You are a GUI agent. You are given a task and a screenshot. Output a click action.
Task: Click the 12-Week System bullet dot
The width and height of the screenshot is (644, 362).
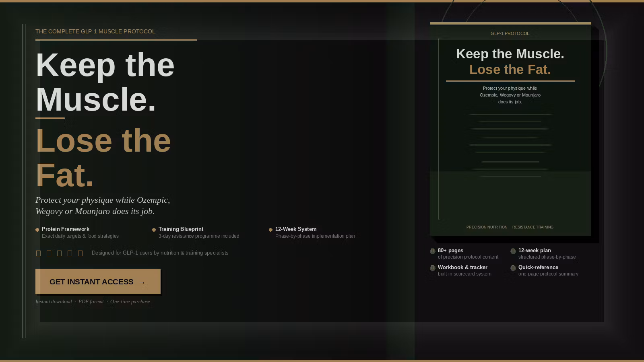(270, 230)
